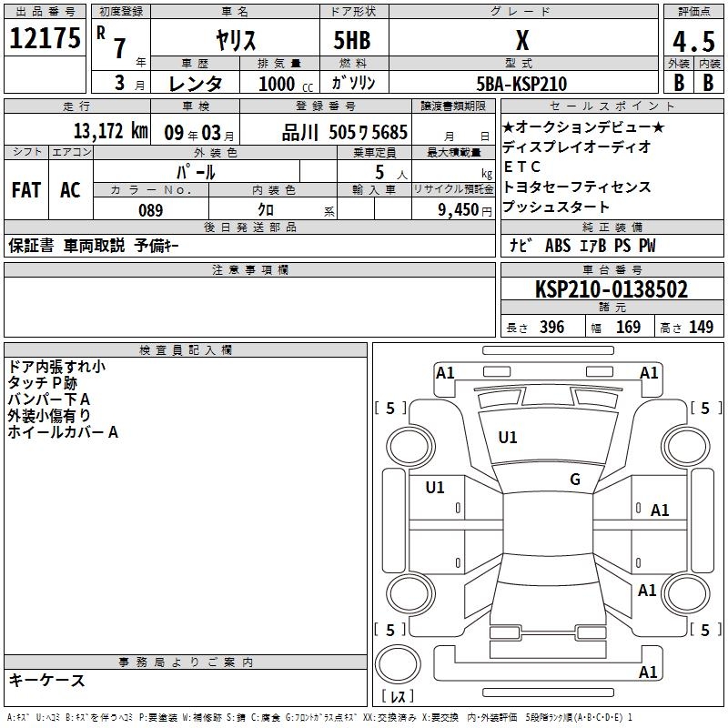Click the spare tire レス circle icon
The image size is (728, 728).
click(x=398, y=665)
